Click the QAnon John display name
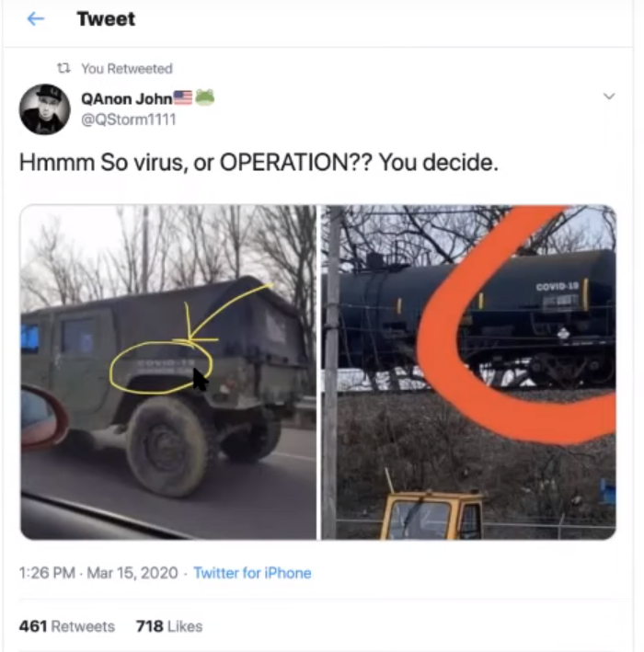 126,99
